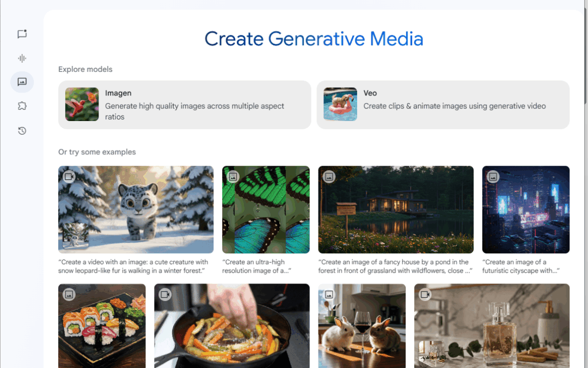Viewport: 588px width, 368px height.
Task: Click the video badge on snow leopard example
Action: tap(69, 177)
